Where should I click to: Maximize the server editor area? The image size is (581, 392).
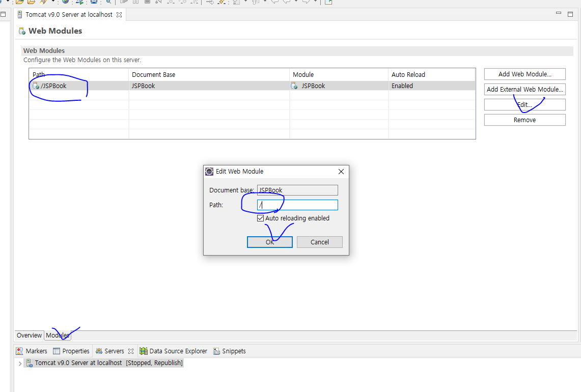tap(570, 14)
